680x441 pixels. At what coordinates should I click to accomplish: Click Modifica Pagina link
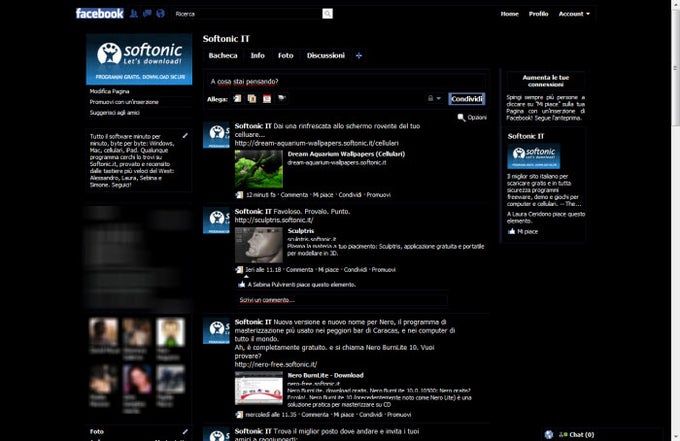109,91
